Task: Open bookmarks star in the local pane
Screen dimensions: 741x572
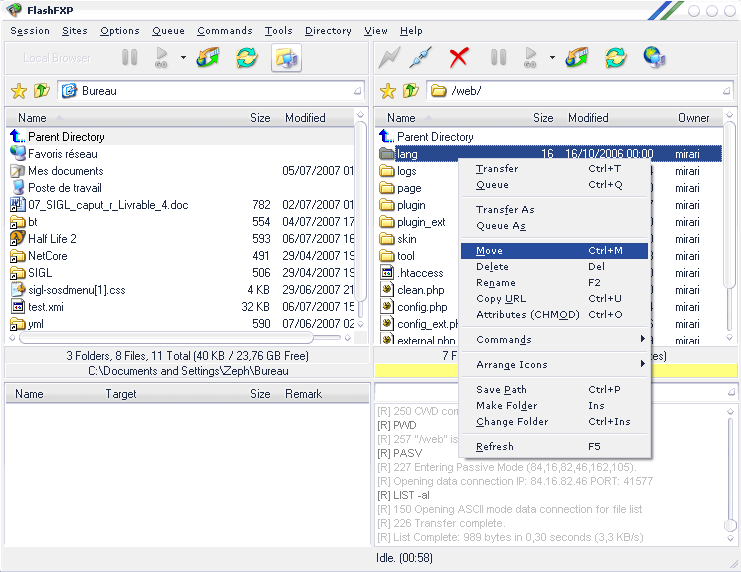Action: pos(18,91)
